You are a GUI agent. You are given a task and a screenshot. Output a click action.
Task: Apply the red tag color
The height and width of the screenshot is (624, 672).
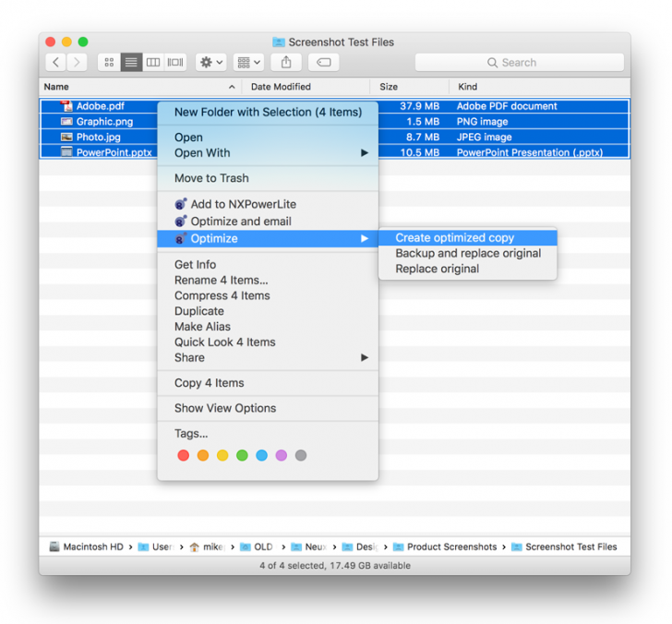pos(184,455)
